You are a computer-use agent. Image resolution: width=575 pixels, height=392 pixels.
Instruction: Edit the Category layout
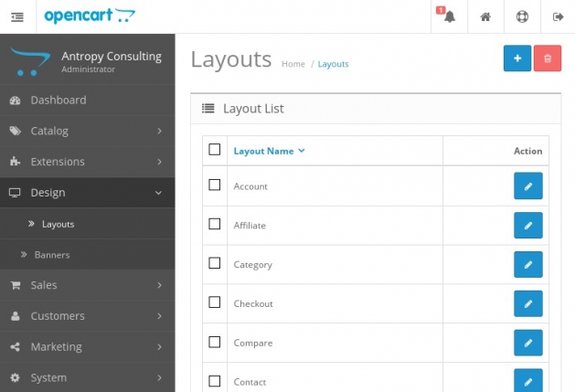point(528,264)
